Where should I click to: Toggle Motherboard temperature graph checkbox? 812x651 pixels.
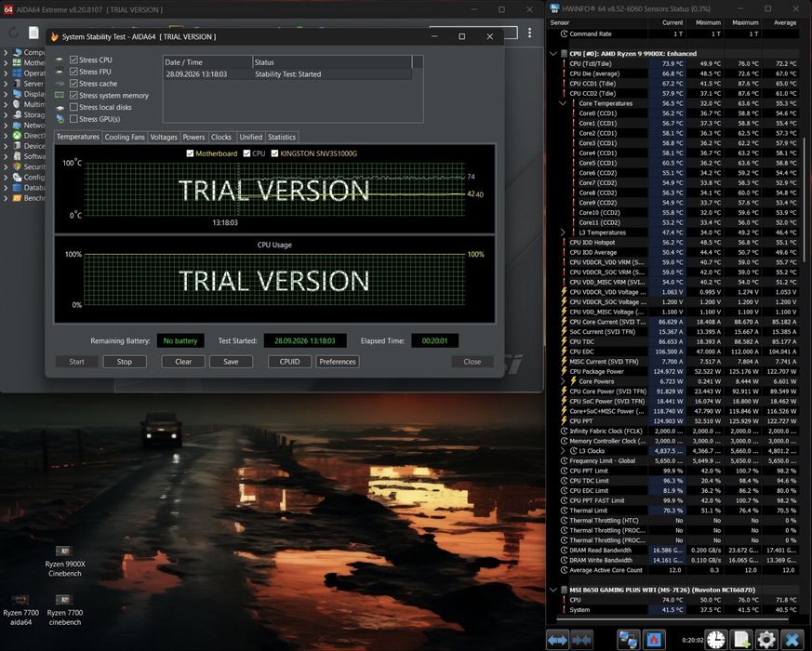(x=190, y=153)
